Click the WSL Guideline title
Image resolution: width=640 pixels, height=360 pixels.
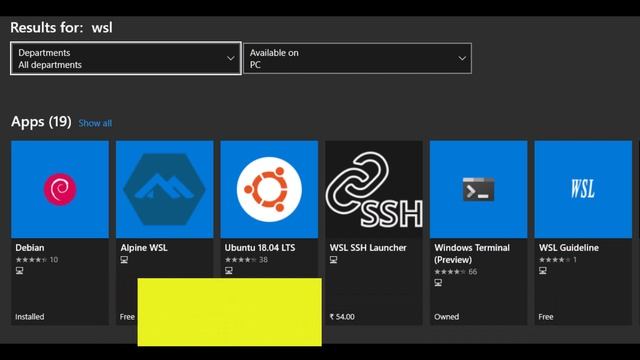[x=569, y=248]
